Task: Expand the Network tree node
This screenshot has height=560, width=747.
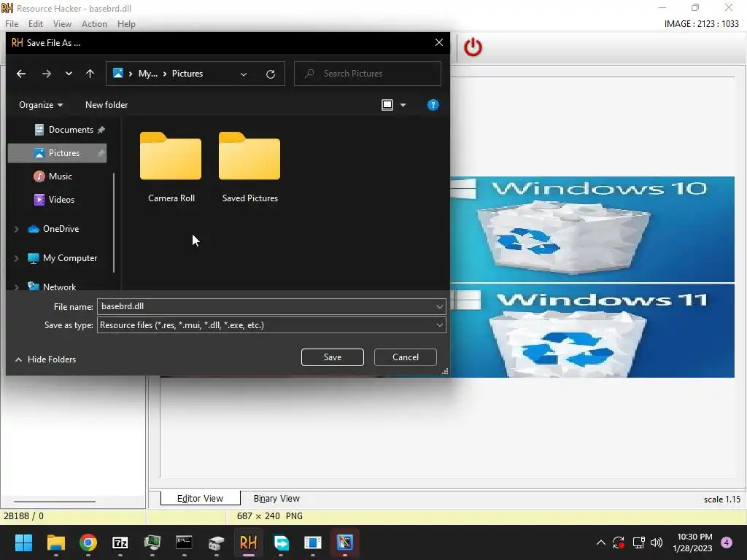Action: click(x=17, y=287)
